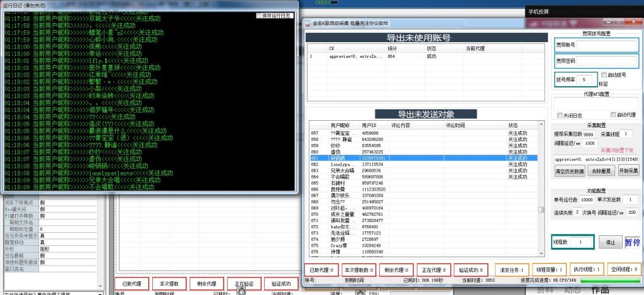Click 保存运行日志 button in log window
Screen dimensions: 644x295
point(275,16)
